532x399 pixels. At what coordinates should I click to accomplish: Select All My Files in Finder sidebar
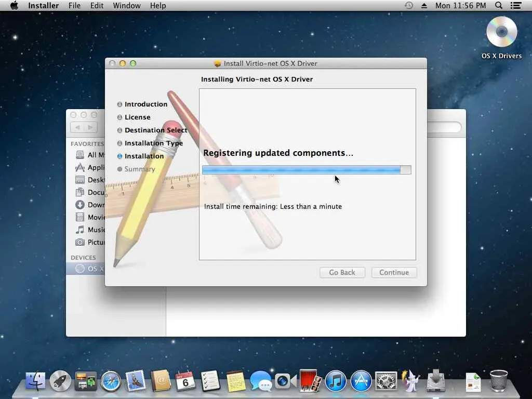(89, 155)
